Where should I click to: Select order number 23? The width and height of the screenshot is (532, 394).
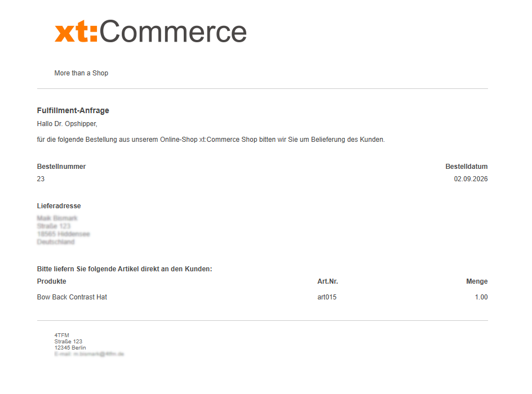(x=41, y=179)
